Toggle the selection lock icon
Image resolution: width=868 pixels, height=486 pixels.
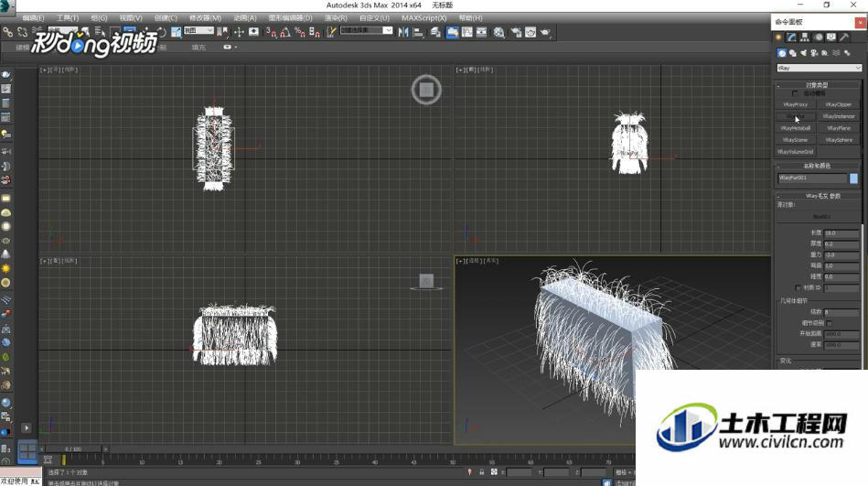point(482,472)
